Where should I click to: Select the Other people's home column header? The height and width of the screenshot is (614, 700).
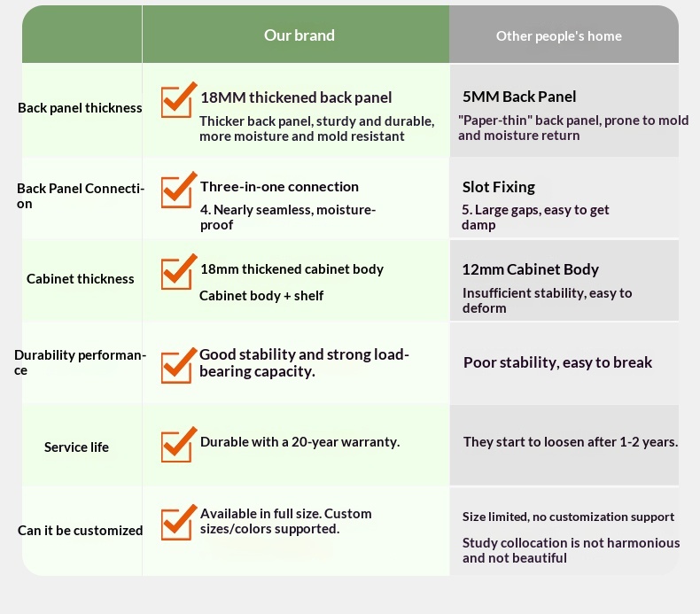(x=558, y=36)
